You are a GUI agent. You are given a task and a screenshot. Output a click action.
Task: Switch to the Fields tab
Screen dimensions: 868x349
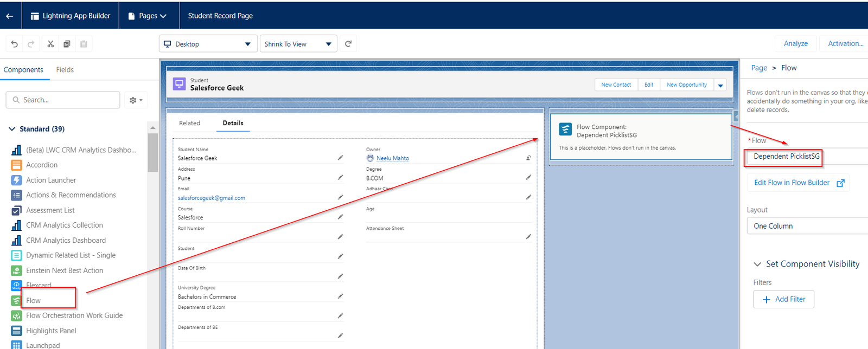tap(65, 69)
